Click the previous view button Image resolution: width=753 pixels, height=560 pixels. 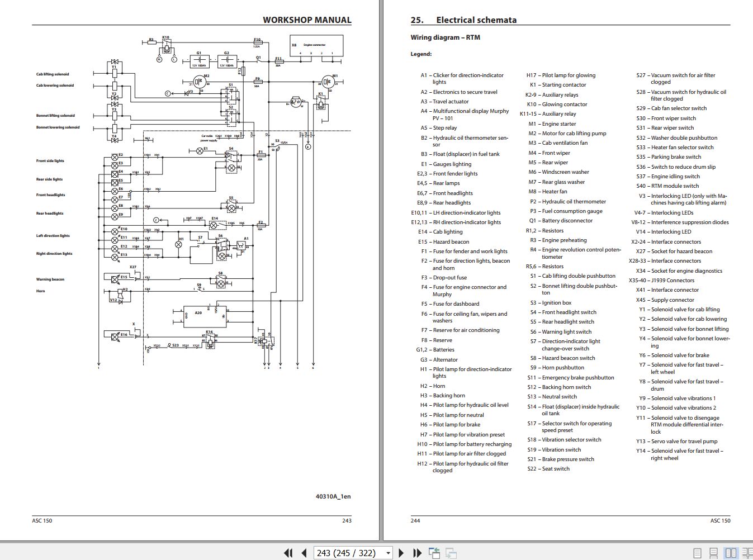point(434,553)
